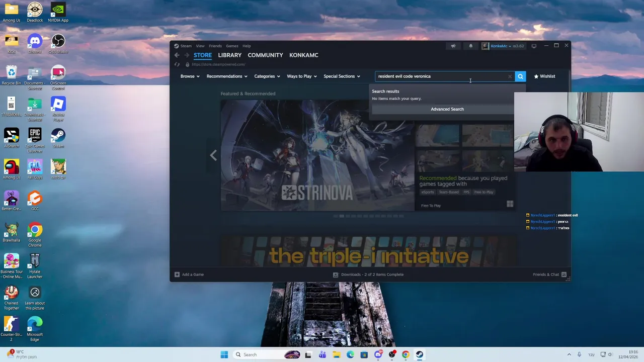Image resolution: width=644 pixels, height=362 pixels.
Task: Open Microsoft Edge desktop shortcut
Action: 35,329
